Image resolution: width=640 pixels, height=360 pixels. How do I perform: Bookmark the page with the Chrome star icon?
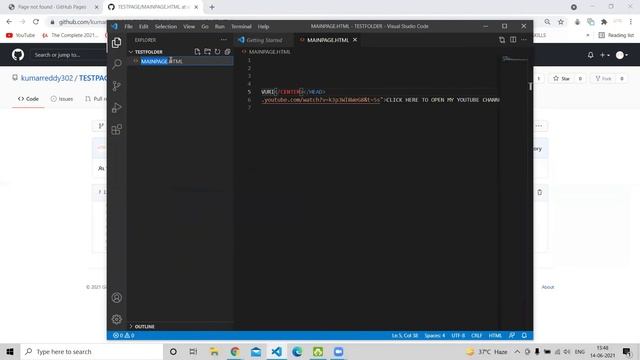(561, 22)
